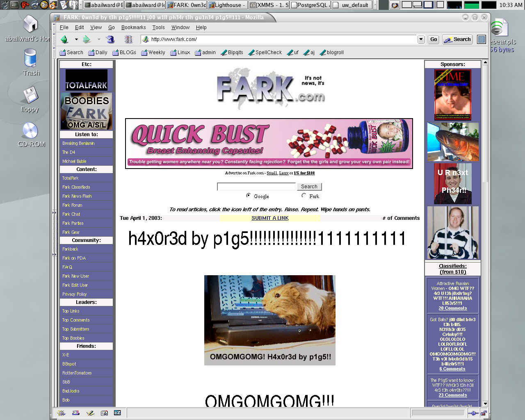Open the CD-ROM desktop icon
The width and height of the screenshot is (525, 420).
(31, 135)
